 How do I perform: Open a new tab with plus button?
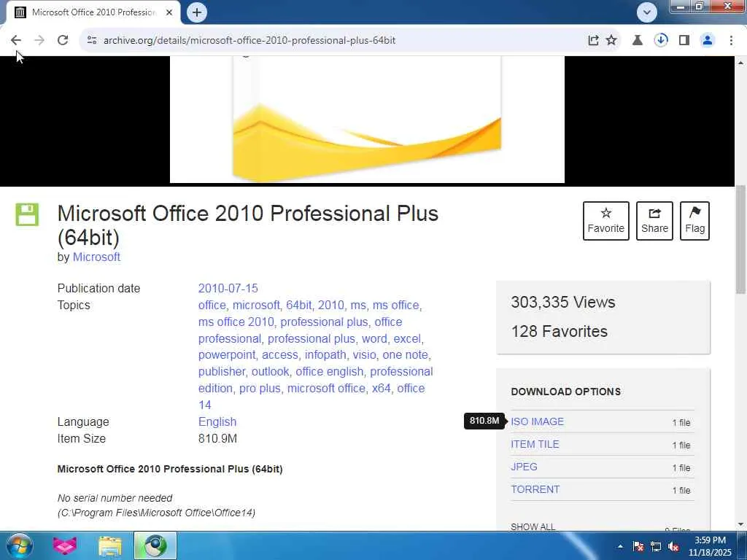(197, 12)
